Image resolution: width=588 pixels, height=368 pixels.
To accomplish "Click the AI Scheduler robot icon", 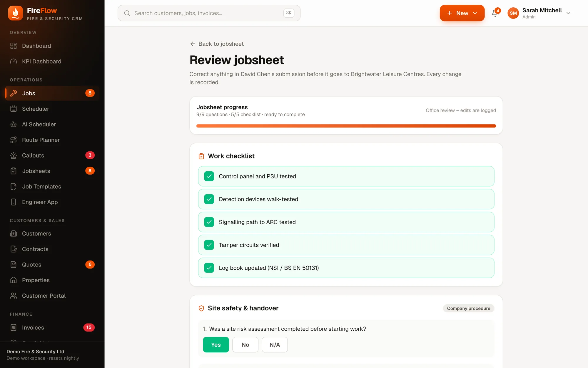I will (x=14, y=125).
